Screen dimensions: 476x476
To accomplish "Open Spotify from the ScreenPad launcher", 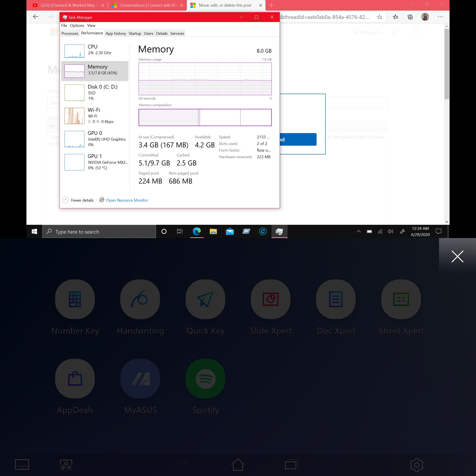I will point(205,378).
